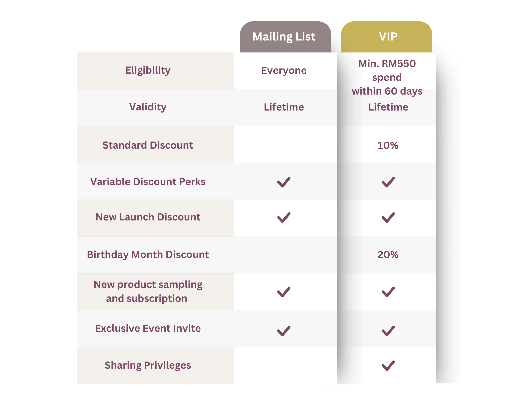The height and width of the screenshot is (399, 532).
Task: Click the Standard Discount row label
Action: 148,145
